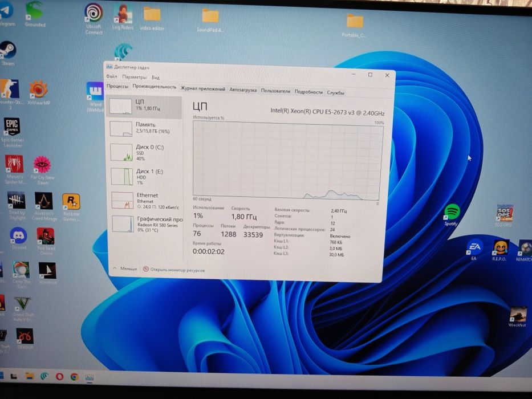Select the XnView MP shortcut
This screenshot has height=399, width=532.
click(39, 92)
